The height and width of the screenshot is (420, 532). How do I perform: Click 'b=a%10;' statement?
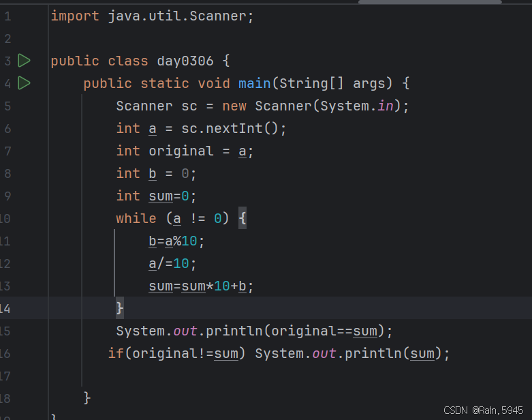(176, 241)
